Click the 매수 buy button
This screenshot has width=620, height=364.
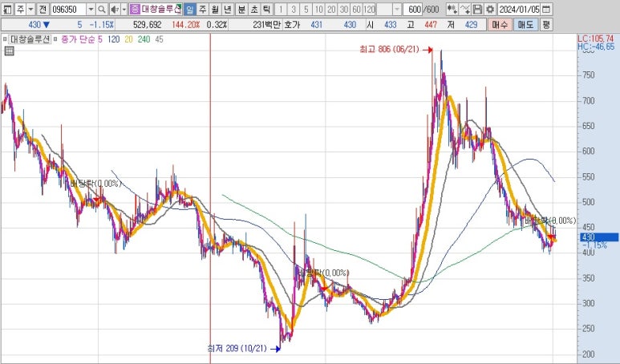500,25
